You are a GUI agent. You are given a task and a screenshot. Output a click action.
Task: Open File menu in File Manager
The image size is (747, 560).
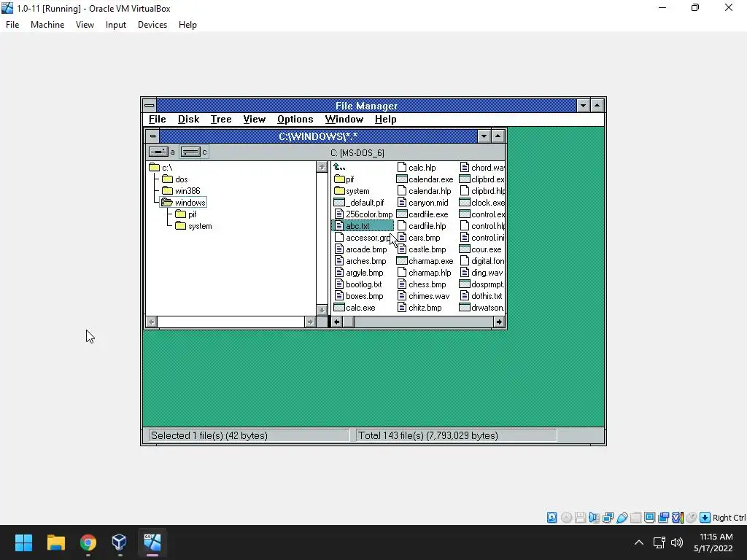click(x=158, y=120)
